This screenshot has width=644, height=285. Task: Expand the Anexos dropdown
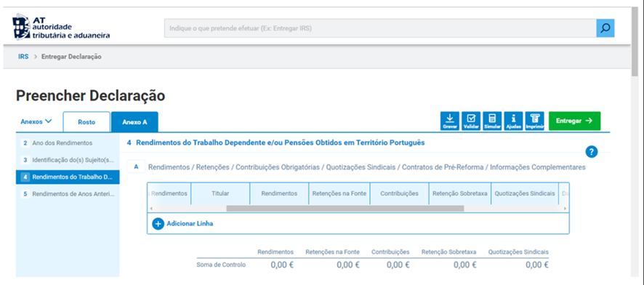[36, 121]
